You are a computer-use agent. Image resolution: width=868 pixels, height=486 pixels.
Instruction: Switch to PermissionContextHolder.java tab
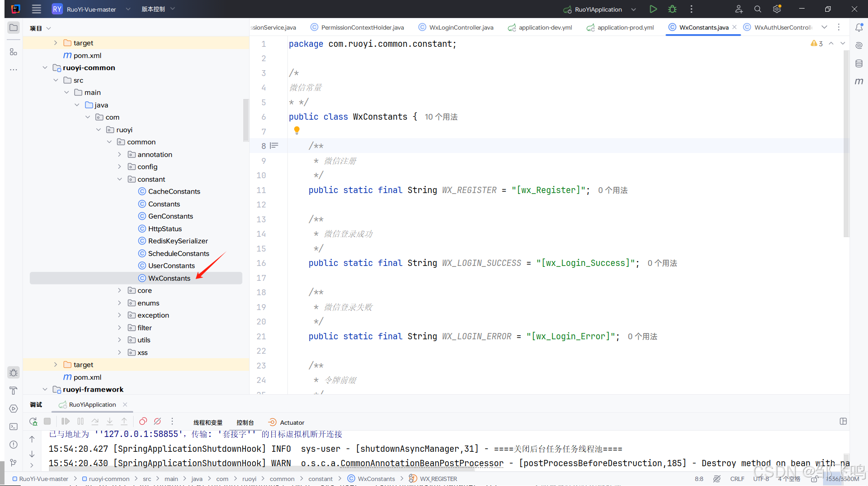pos(358,27)
